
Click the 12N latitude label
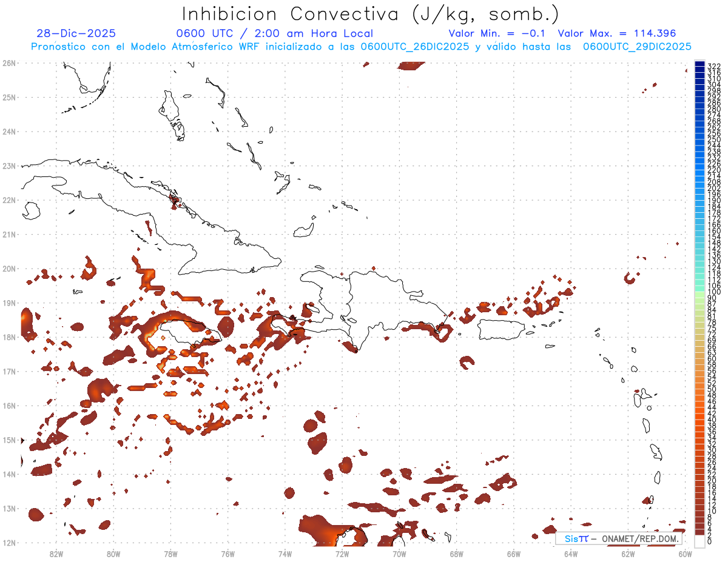tap(9, 543)
